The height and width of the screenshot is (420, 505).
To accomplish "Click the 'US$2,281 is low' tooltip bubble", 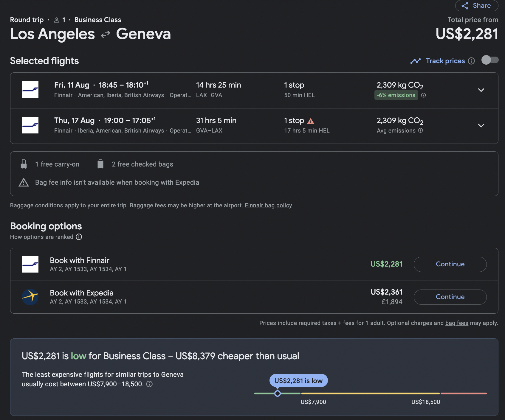I will point(298,381).
